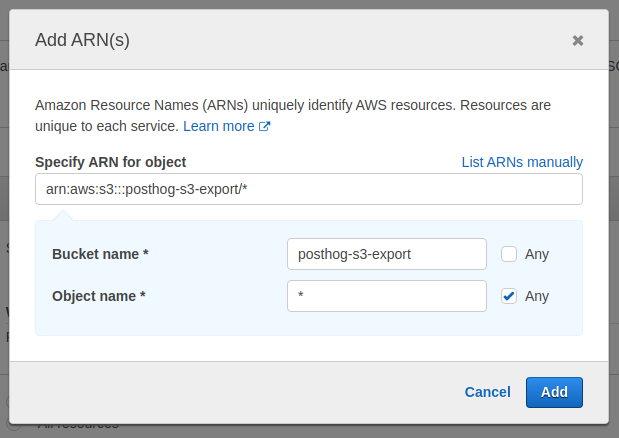Close the Add ARN(s) dialog
Viewport: 619px width, 438px height.
point(577,40)
